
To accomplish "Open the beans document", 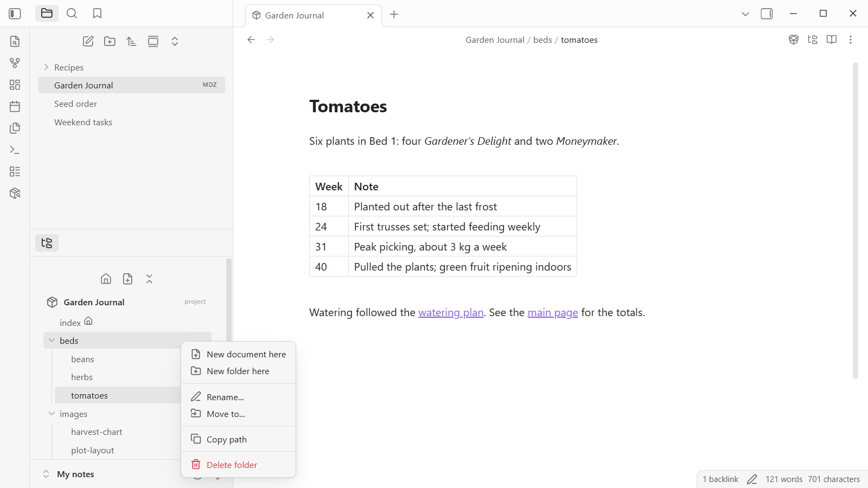I will tap(82, 359).
